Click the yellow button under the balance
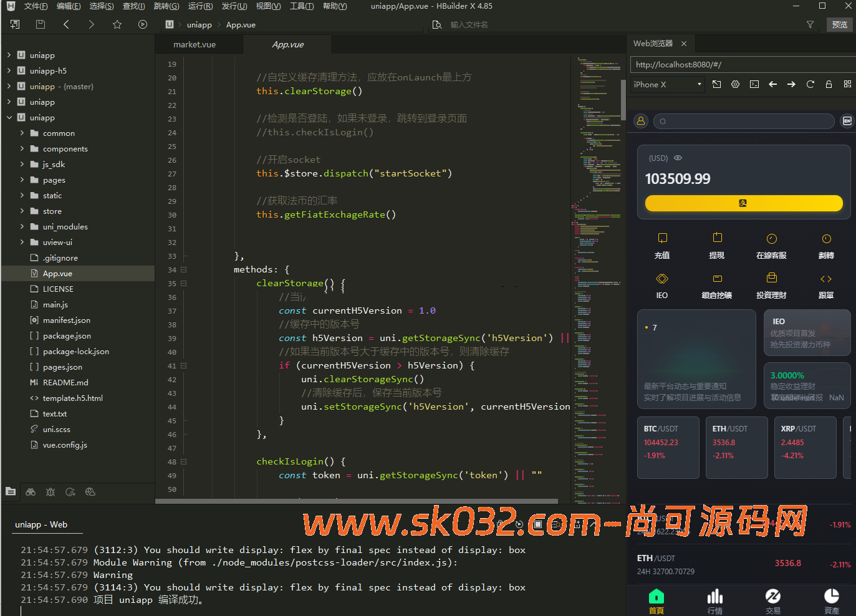This screenshot has height=616, width=856. click(743, 203)
